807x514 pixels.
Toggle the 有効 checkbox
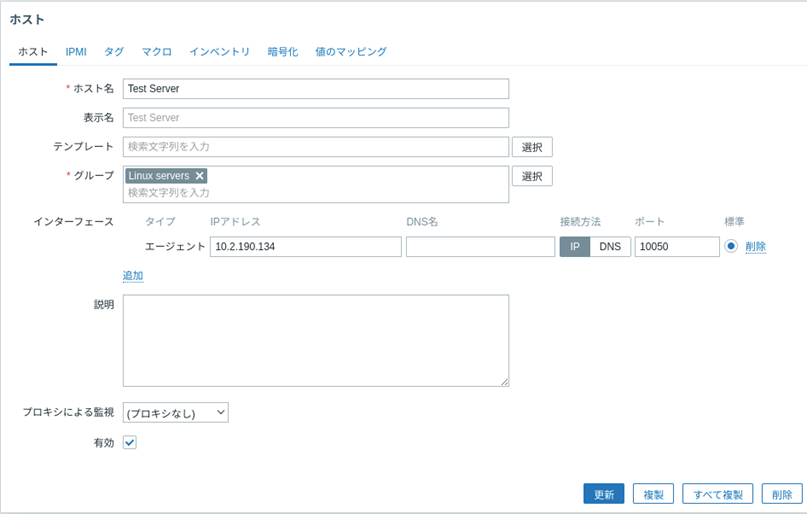129,442
